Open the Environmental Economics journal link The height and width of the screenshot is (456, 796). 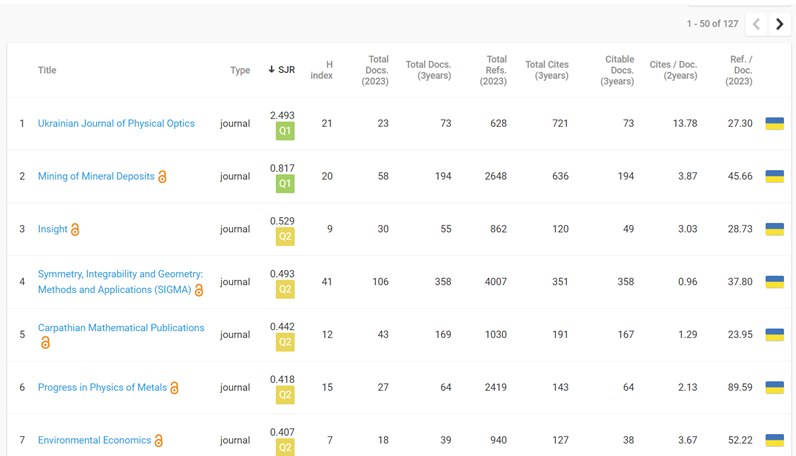(94, 440)
